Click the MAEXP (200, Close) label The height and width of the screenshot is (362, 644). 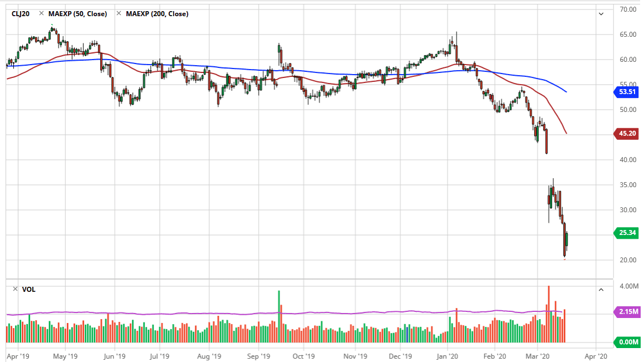158,14
